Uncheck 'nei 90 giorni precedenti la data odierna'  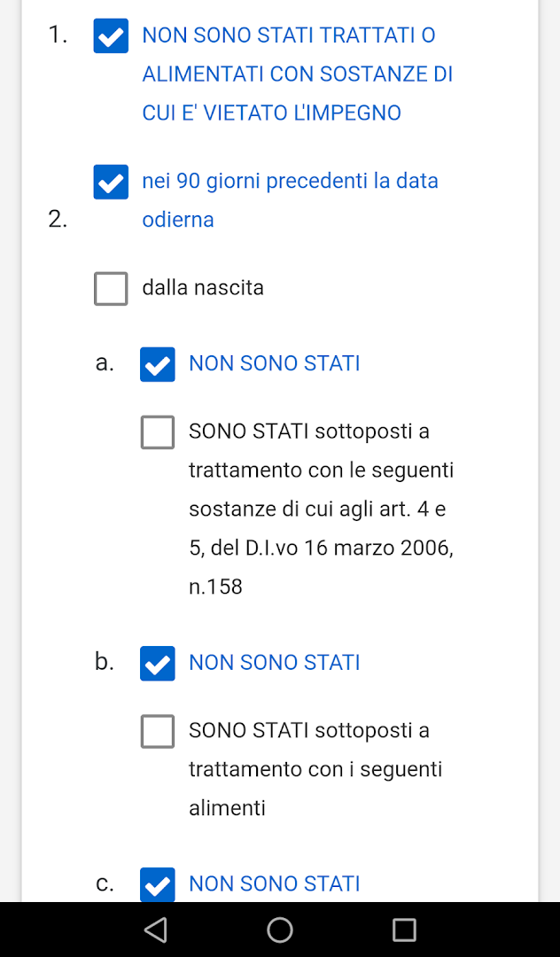coord(110,182)
